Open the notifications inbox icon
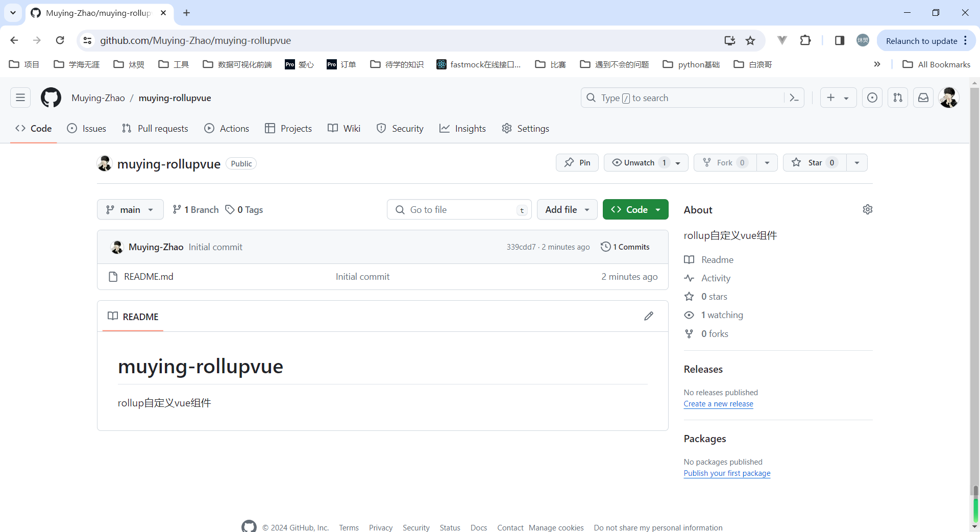Viewport: 980px width, 532px height. 923,98
